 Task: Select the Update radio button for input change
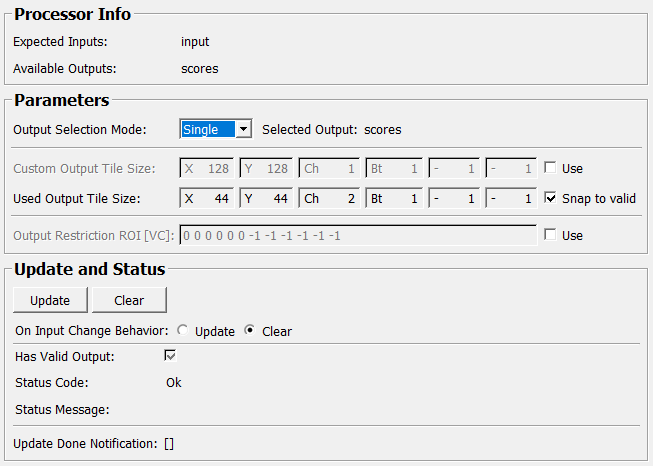coord(183,331)
